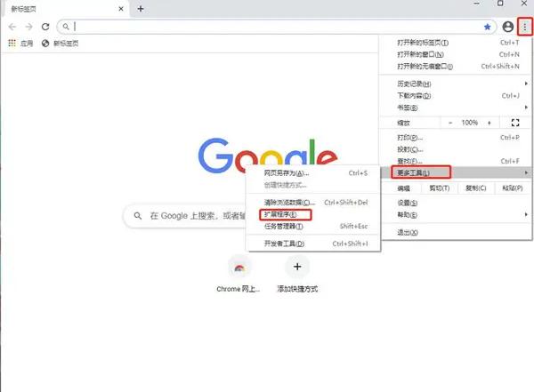The width and height of the screenshot is (534, 392).
Task: Expand the 帮助(E) submenu
Action: (x=457, y=215)
